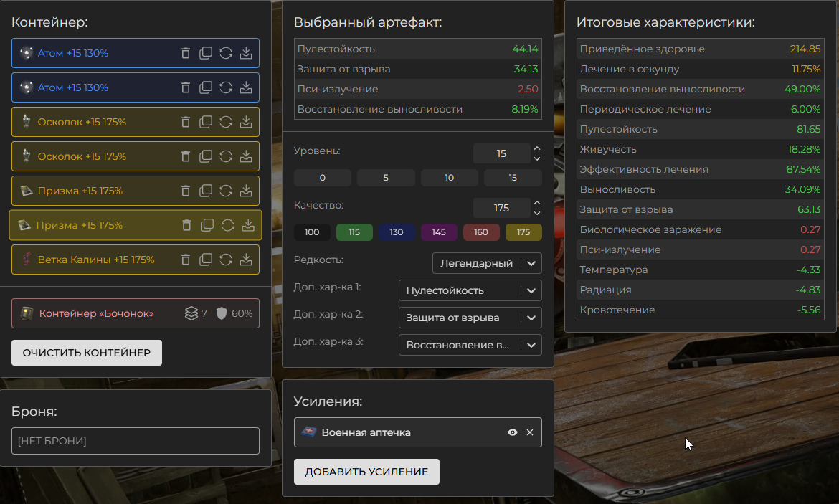Image resolution: width=839 pixels, height=504 pixels.
Task: Set level preset to 5
Action: point(386,178)
